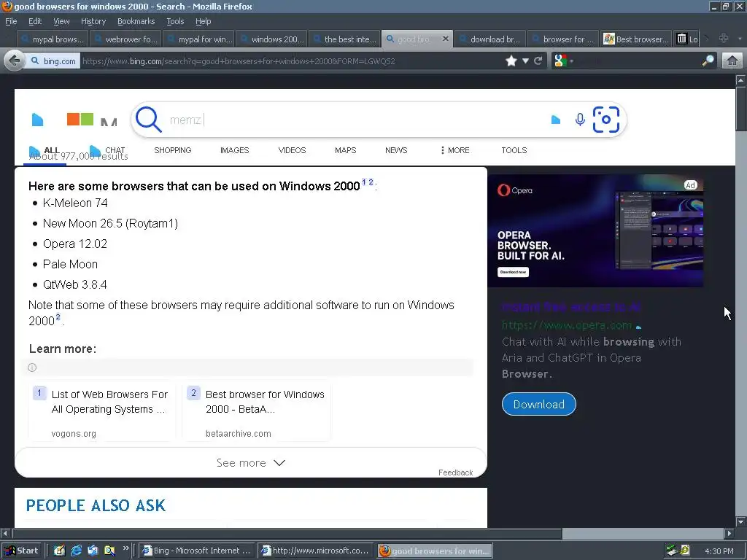This screenshot has height=560, width=747.
Task: Switch to the 'download br...' tab
Action: pos(490,39)
